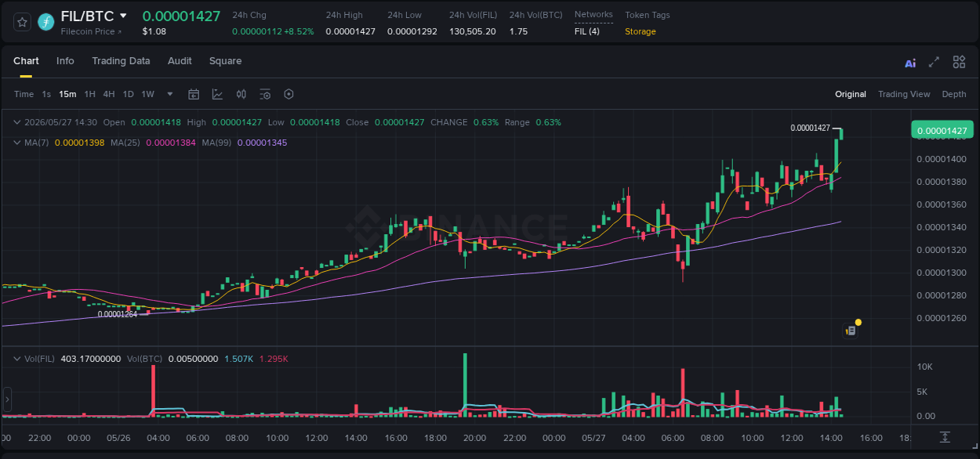Select the 1W interval
The height and width of the screenshot is (459, 980).
tap(147, 94)
